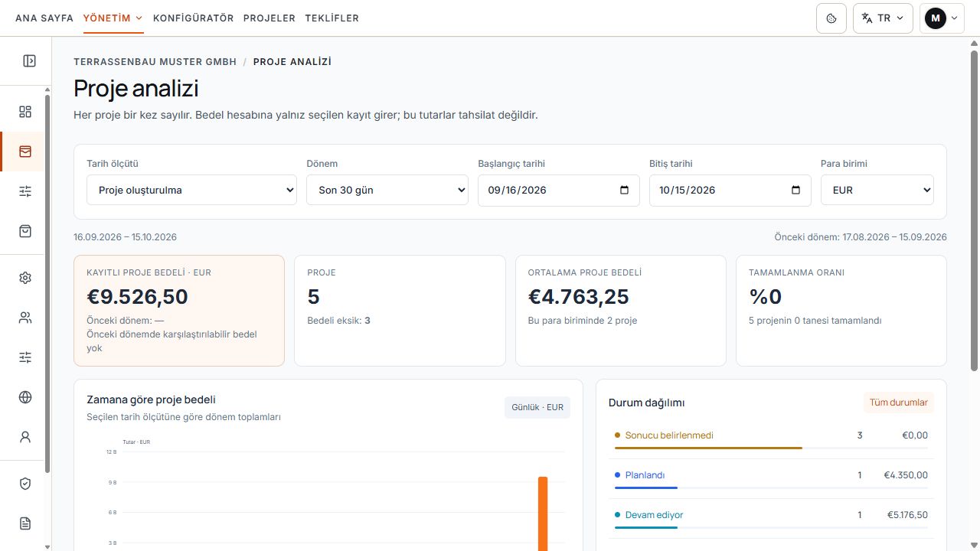Click the sliders icon directly above the shopping bag icon
Image resolution: width=980 pixels, height=551 pixels.
coord(25,191)
